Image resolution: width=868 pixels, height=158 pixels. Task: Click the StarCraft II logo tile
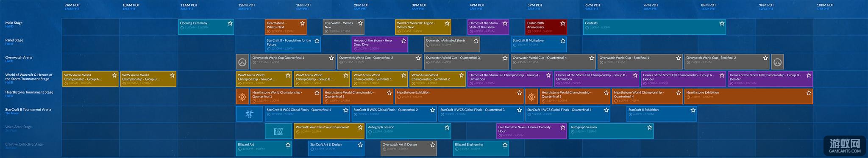(x=250, y=114)
